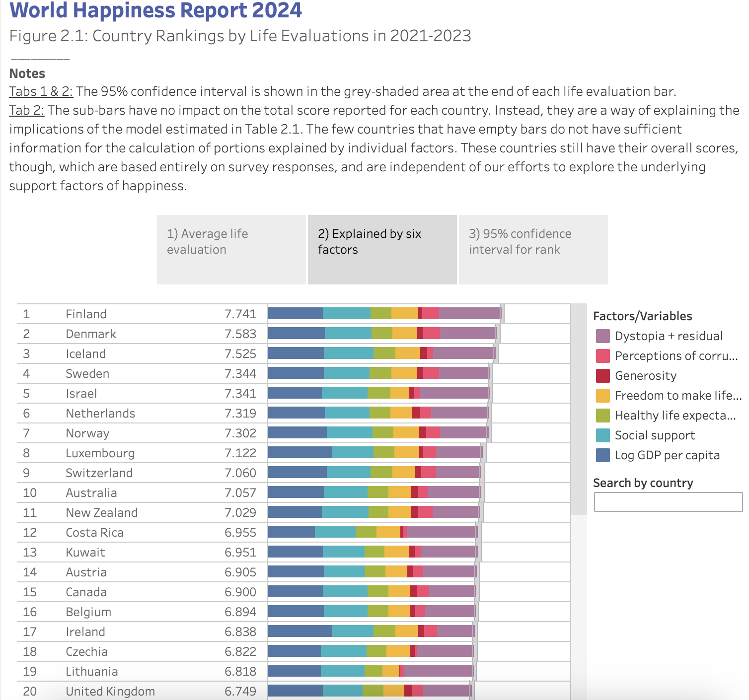
Task: Click the Social support legend swatch
Action: coord(602,435)
